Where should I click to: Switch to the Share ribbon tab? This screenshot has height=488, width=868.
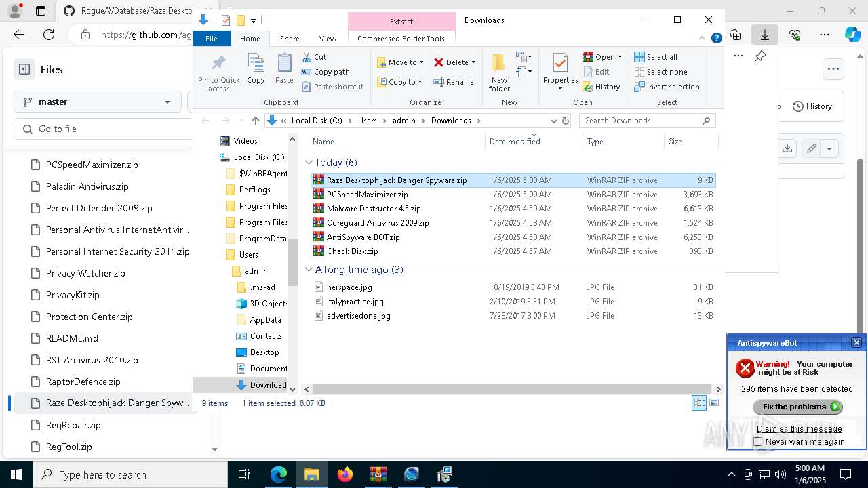pyautogui.click(x=290, y=39)
